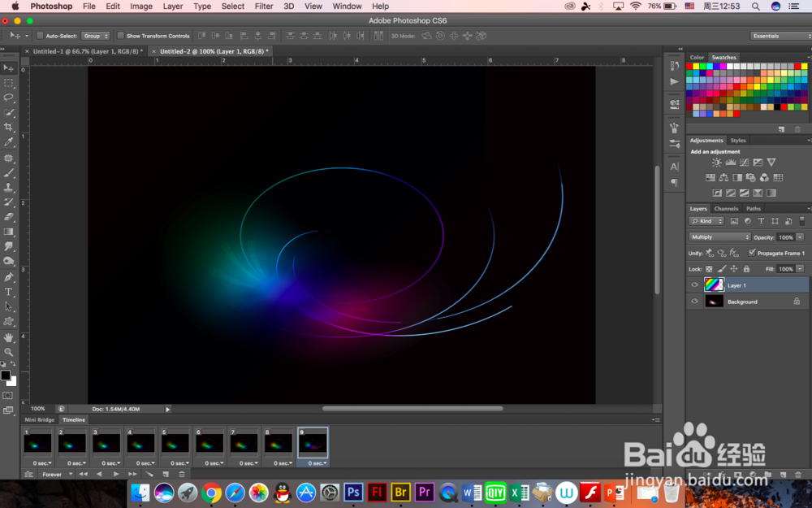Go to the first frame
Image resolution: width=812 pixels, height=508 pixels.
83,475
